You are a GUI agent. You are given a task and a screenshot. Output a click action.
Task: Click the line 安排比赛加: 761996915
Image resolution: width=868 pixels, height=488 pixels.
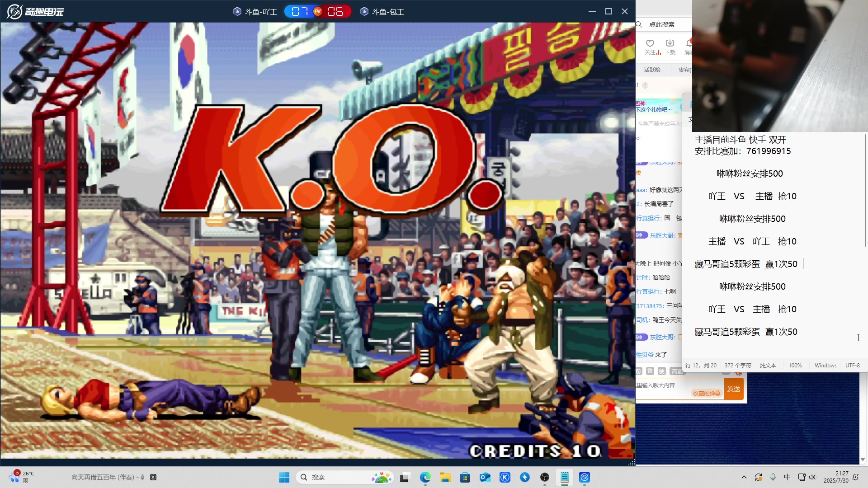point(743,151)
